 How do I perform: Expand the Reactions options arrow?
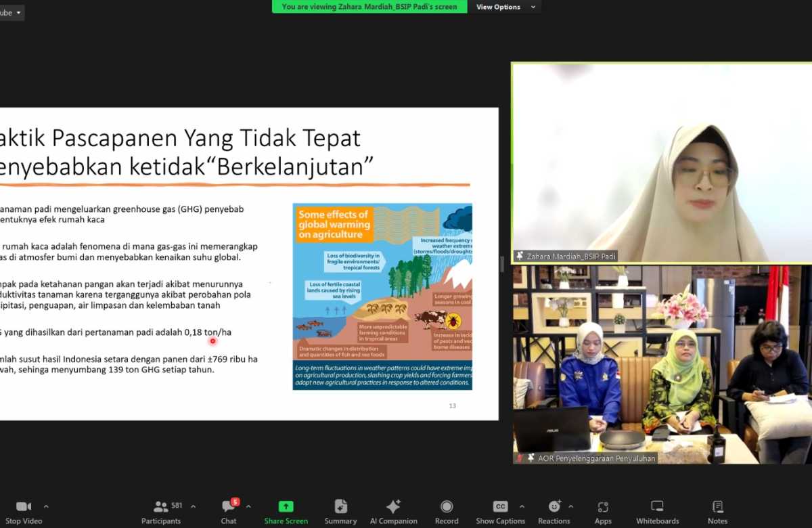point(570,506)
